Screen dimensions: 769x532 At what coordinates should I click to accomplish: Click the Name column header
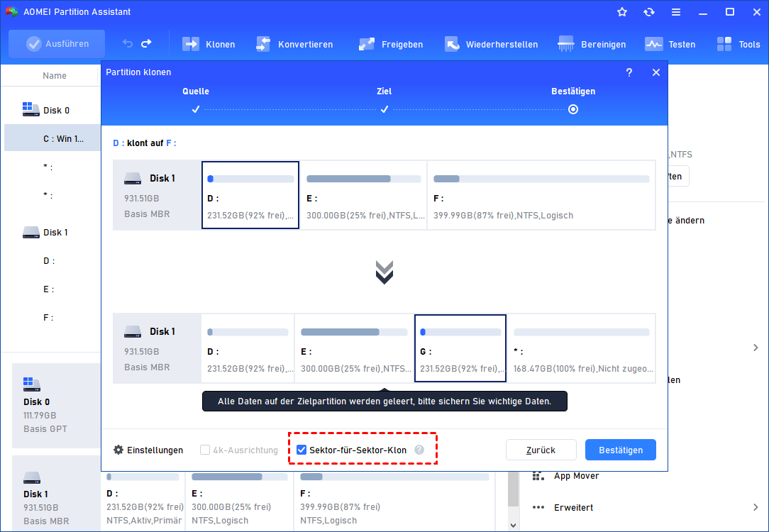point(55,75)
